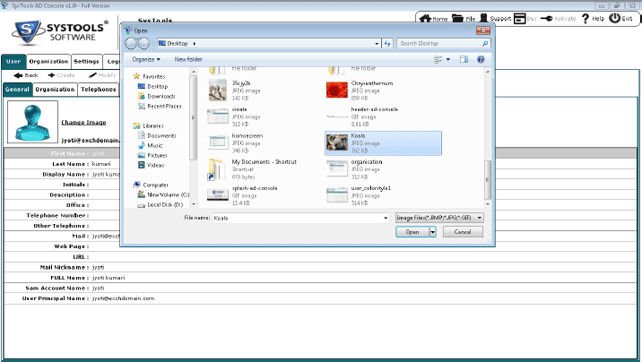The width and height of the screenshot is (642, 362).
Task: Click the dialog forward navigation arrow
Action: pyautogui.click(x=144, y=43)
